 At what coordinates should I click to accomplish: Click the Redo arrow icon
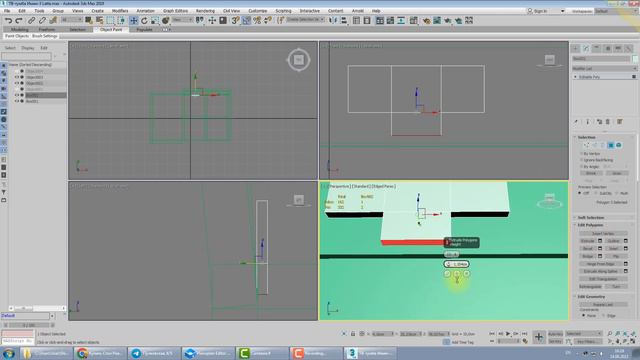point(19,20)
